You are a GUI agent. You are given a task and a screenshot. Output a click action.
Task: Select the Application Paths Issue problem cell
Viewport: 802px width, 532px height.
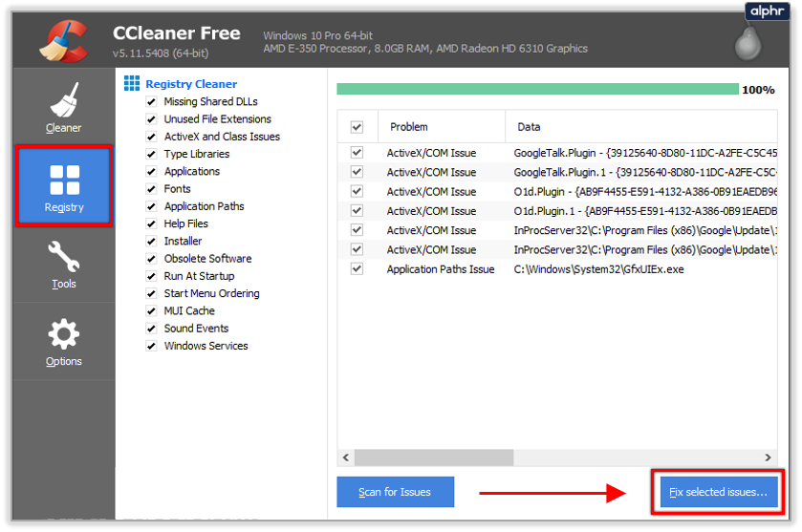click(x=441, y=269)
